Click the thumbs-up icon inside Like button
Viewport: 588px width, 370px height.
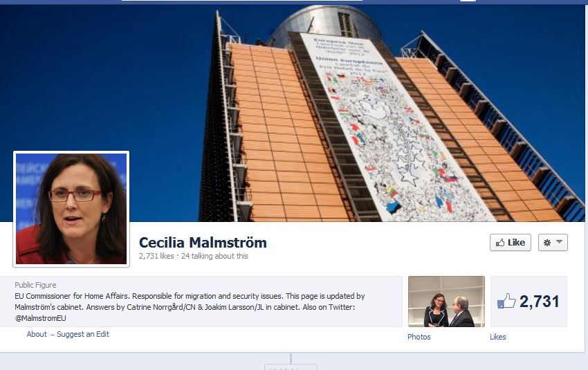click(x=500, y=243)
